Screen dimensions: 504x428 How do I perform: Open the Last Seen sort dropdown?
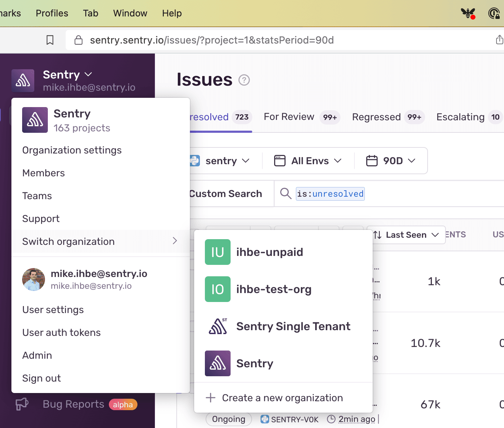pos(406,235)
